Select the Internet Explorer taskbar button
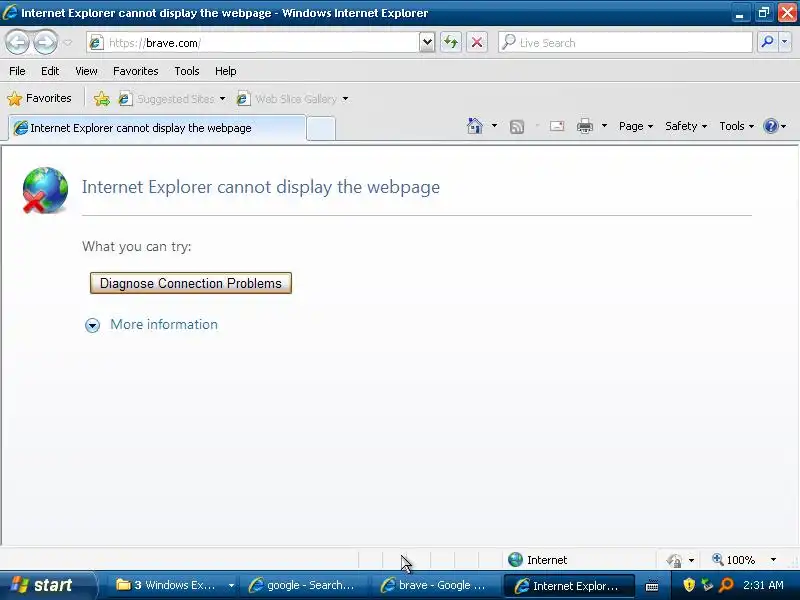Viewport: 800px width, 600px height. pyautogui.click(x=568, y=586)
